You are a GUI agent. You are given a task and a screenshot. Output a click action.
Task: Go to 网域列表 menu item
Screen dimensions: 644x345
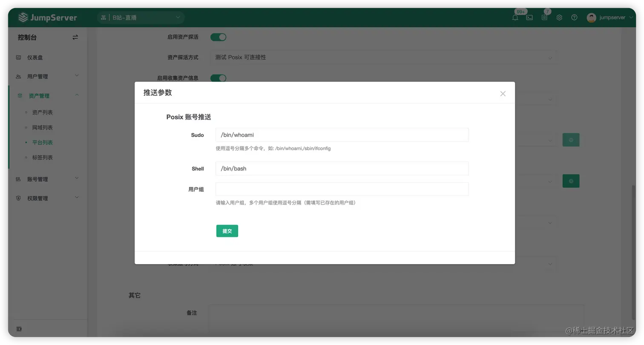coord(43,127)
